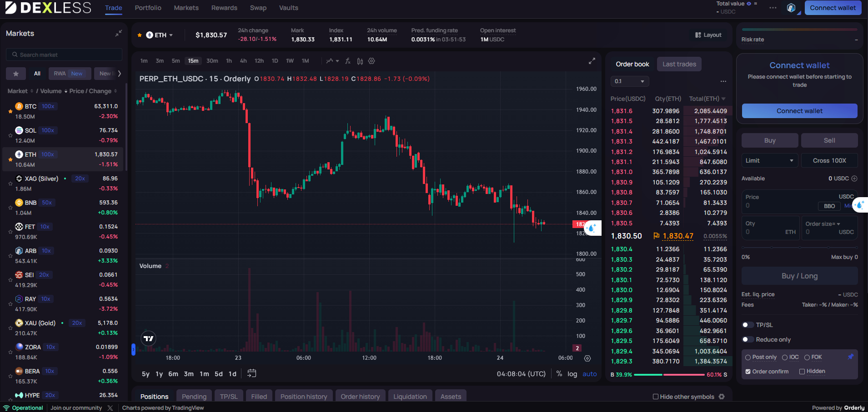Click the candlestick display icon in chart toolbar
Viewport: 868px width, 412px height.
[x=360, y=61]
